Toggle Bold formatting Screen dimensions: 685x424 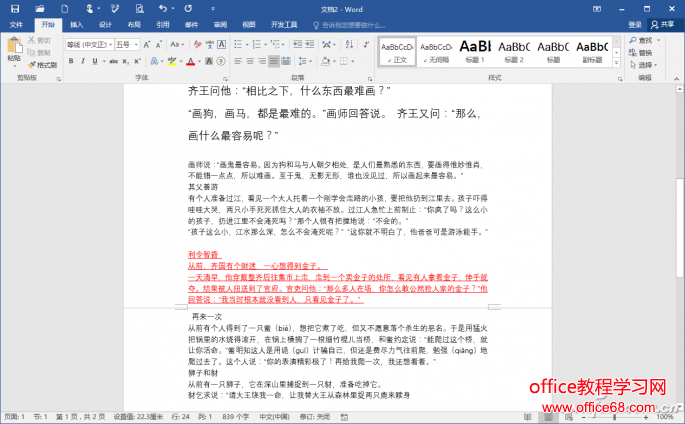(x=70, y=62)
